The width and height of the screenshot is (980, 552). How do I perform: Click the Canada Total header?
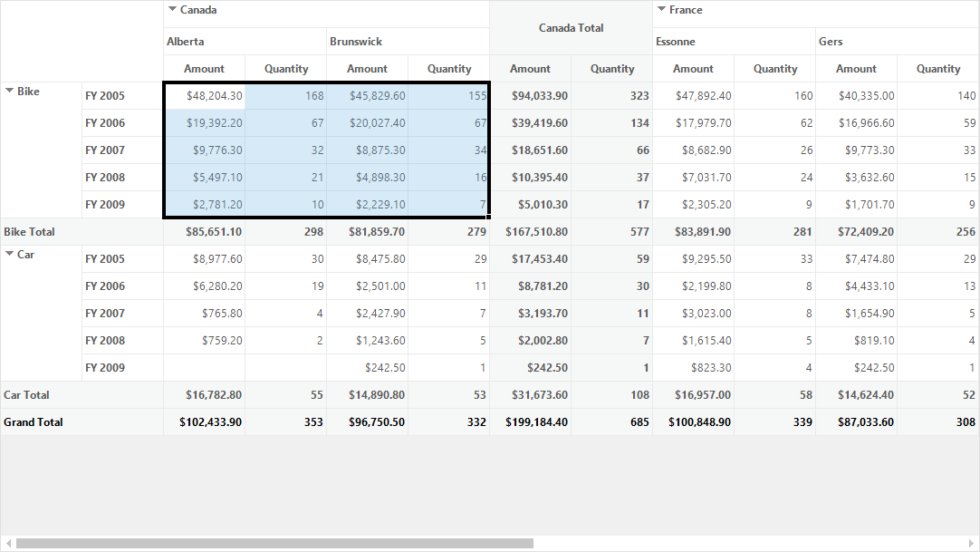click(571, 27)
